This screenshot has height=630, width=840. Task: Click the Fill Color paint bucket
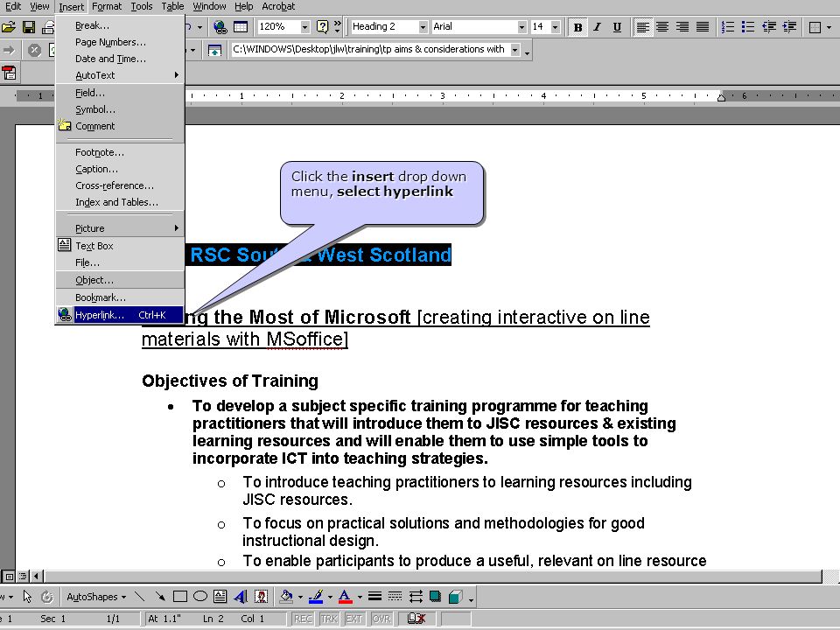pos(286,597)
